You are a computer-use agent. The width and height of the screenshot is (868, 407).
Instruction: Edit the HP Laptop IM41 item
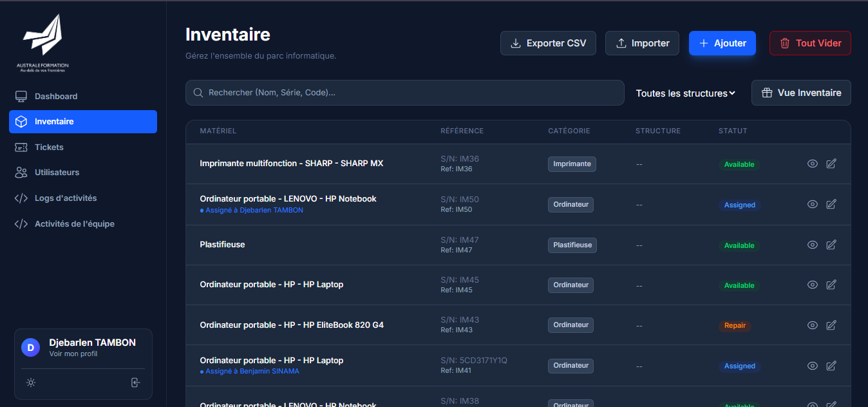[x=831, y=366]
